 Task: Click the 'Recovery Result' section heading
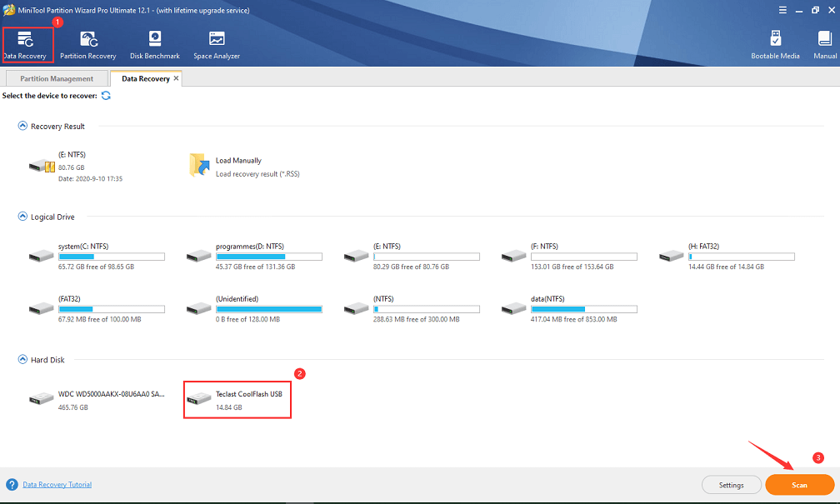[57, 127]
